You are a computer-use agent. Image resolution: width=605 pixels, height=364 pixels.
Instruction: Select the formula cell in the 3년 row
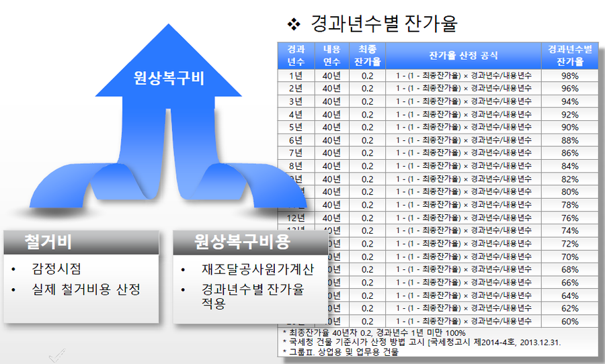pos(463,101)
